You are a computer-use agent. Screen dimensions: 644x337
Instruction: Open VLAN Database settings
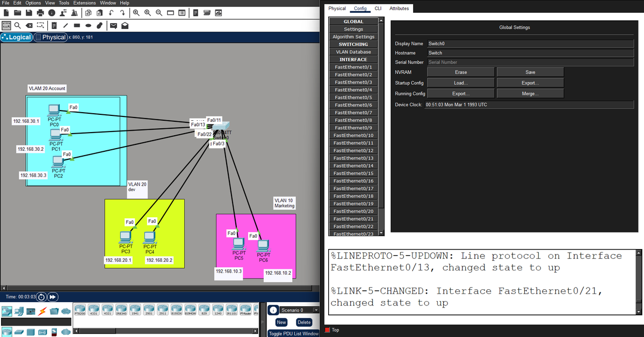coord(353,52)
